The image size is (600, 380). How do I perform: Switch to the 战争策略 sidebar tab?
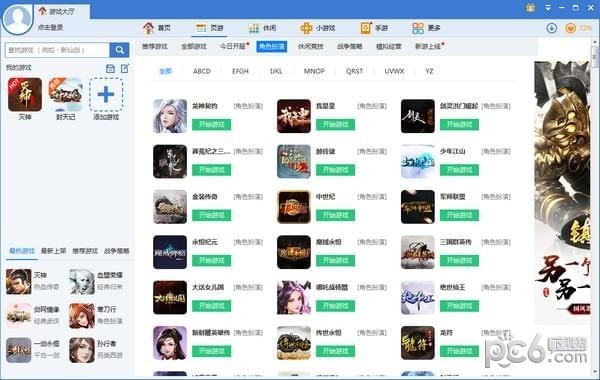click(x=116, y=251)
